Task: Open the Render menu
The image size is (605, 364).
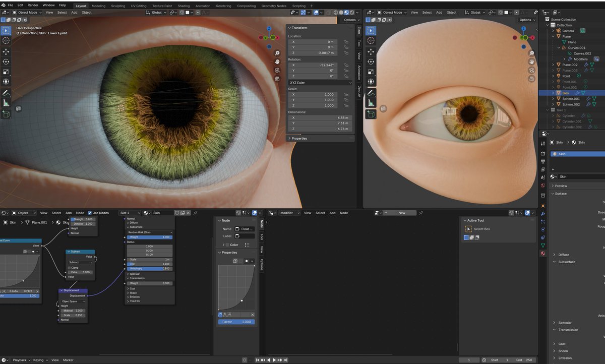Action: (32, 5)
